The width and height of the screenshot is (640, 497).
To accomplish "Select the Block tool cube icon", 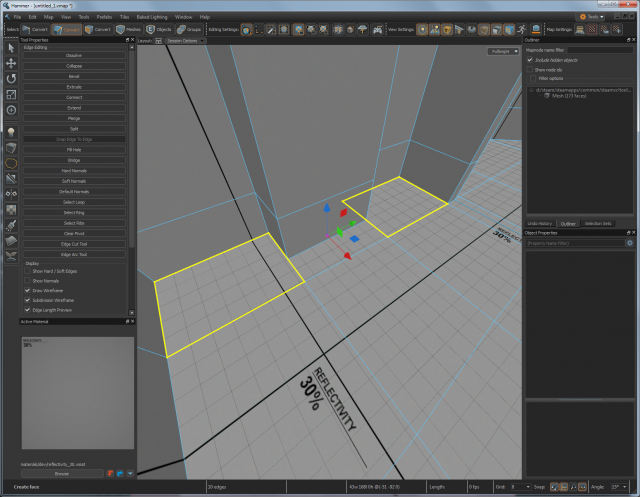I will [x=11, y=148].
